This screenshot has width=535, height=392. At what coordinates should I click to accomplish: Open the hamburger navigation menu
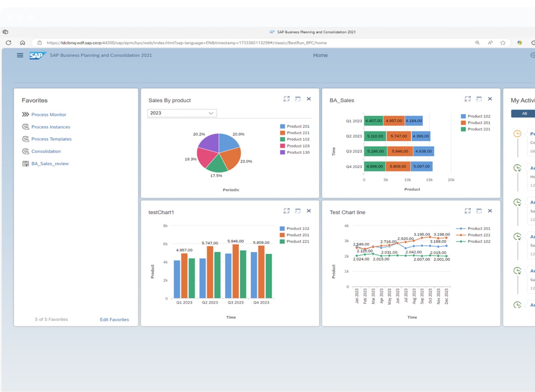pos(20,55)
